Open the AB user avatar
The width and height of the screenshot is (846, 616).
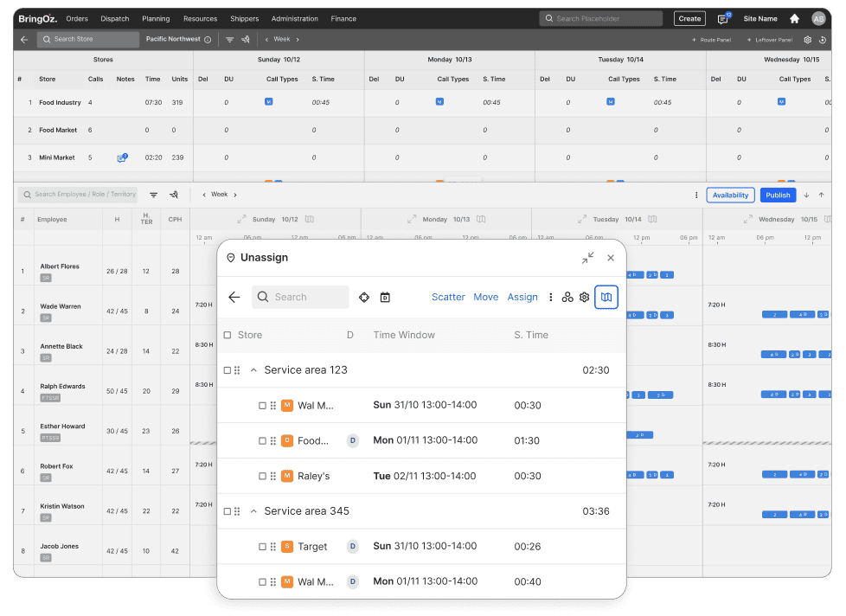tap(818, 19)
